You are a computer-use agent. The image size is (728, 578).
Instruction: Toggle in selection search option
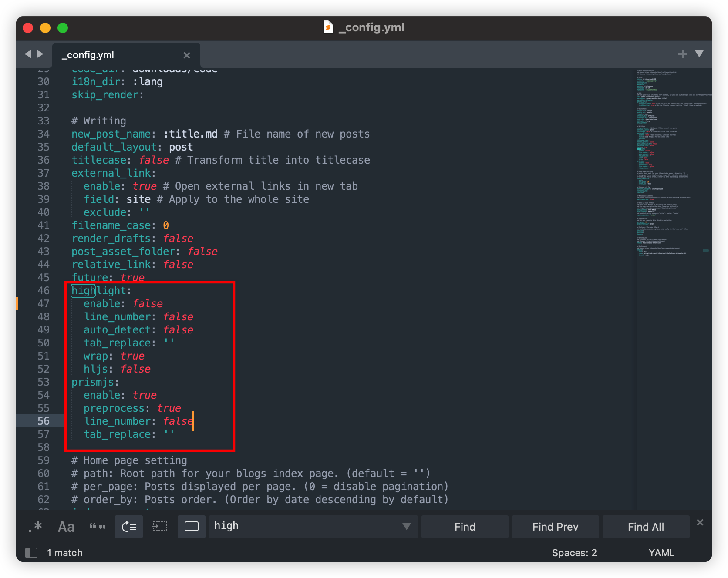[160, 527]
